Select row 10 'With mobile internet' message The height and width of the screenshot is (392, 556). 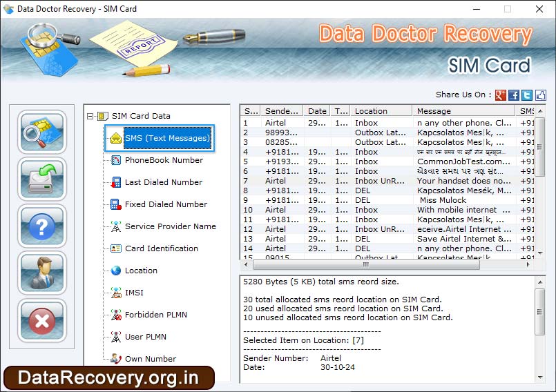[x=387, y=210]
